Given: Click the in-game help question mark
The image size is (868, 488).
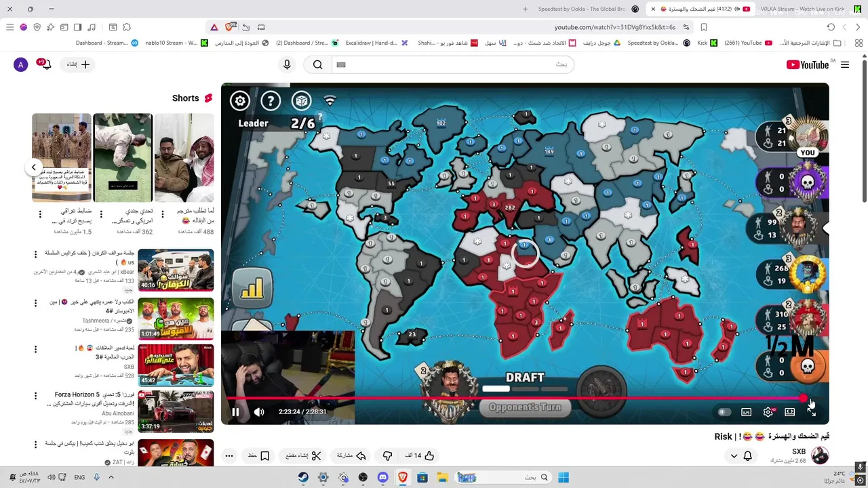Looking at the screenshot, I should tap(271, 101).
